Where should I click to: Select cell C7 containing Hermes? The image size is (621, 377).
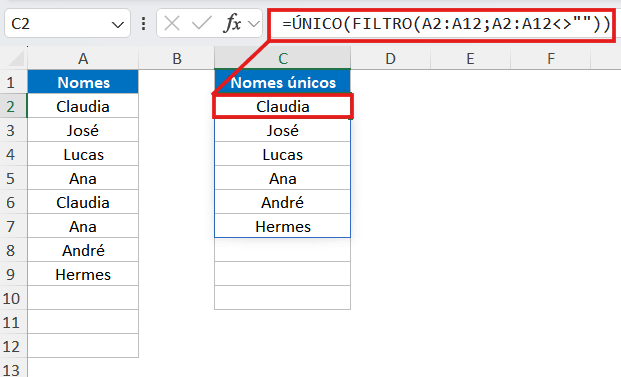pyautogui.click(x=283, y=227)
